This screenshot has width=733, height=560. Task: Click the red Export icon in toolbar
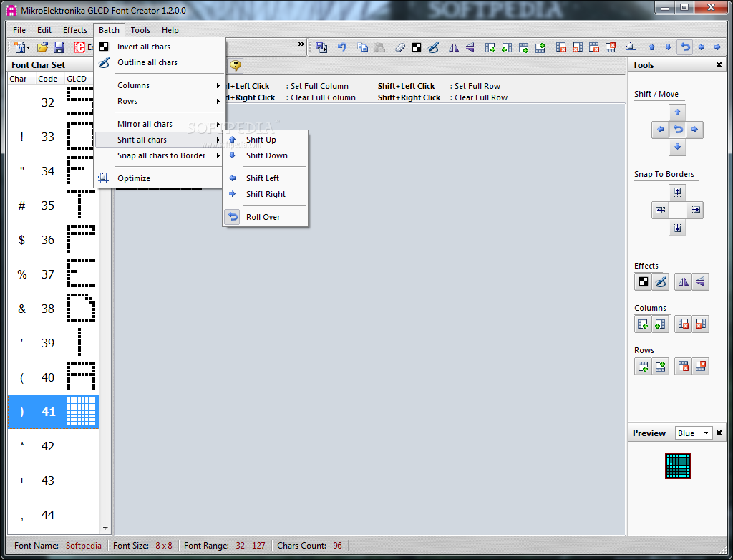[x=79, y=47]
